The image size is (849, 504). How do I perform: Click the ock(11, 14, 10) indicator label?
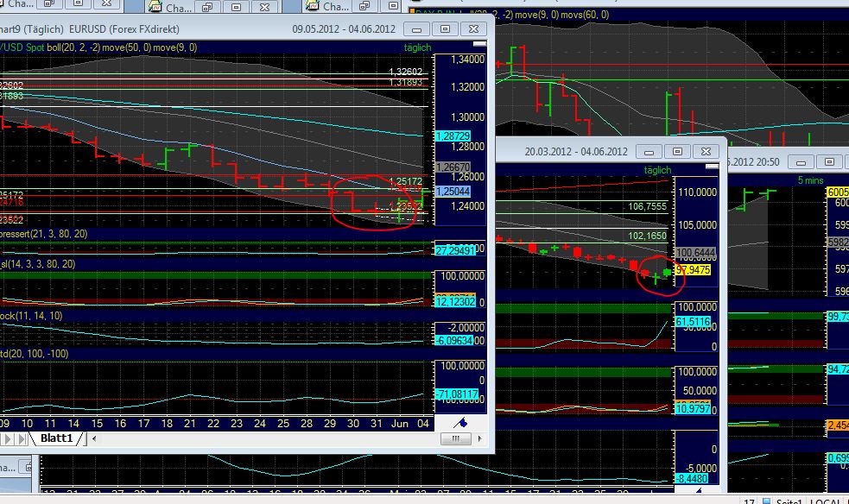point(31,316)
